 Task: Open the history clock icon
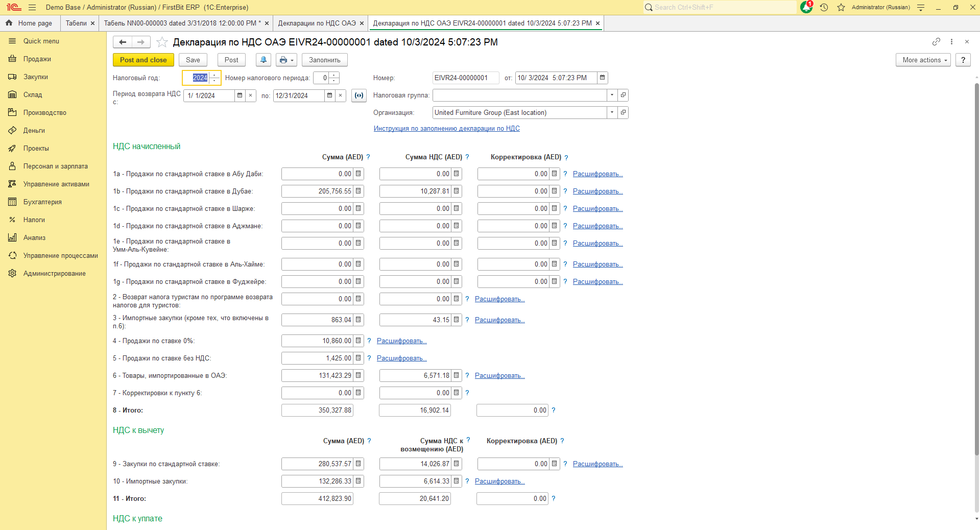[824, 8]
